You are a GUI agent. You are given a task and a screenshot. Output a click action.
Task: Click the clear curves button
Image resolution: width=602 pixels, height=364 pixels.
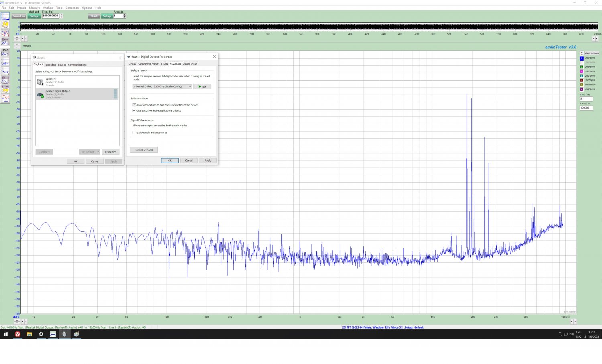[x=592, y=53]
